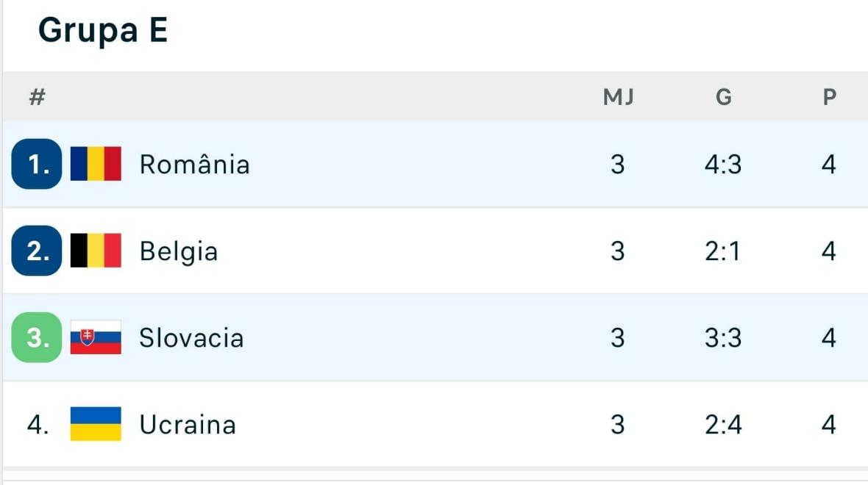Screen dimensions: 868x485
Task: Sort by the P column header
Action: click(829, 97)
